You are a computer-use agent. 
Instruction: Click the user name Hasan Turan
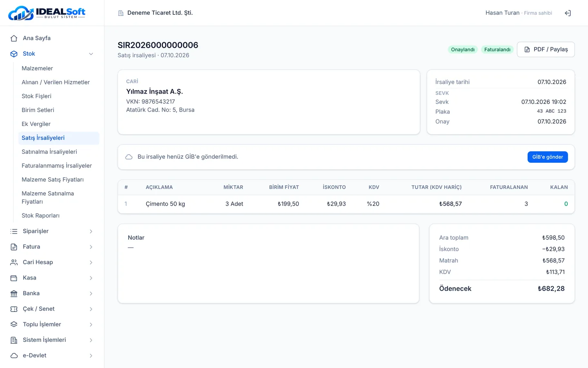(x=502, y=13)
